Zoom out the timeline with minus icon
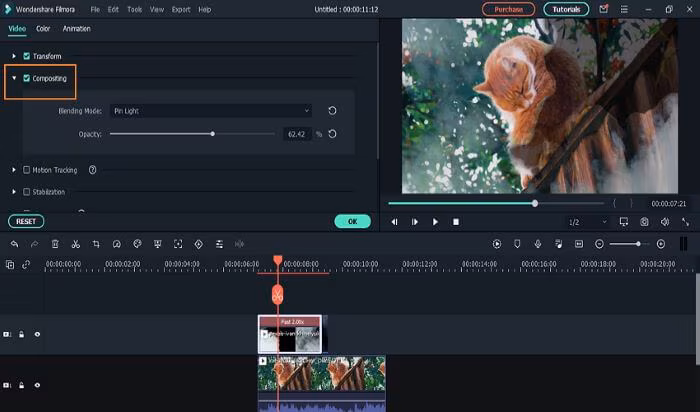 600,244
